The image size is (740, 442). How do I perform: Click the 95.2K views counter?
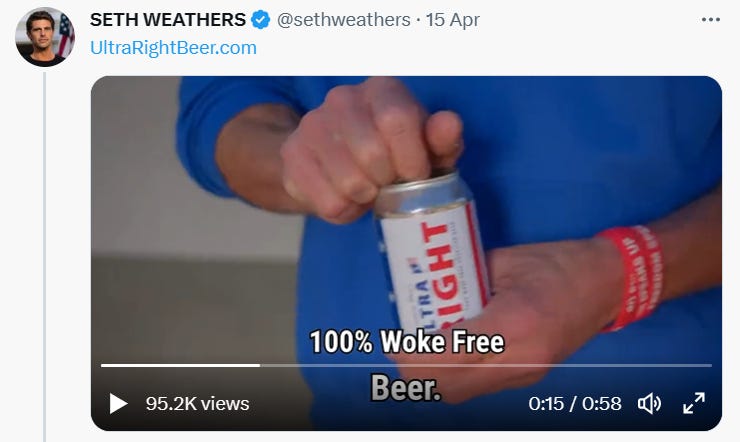coord(197,404)
